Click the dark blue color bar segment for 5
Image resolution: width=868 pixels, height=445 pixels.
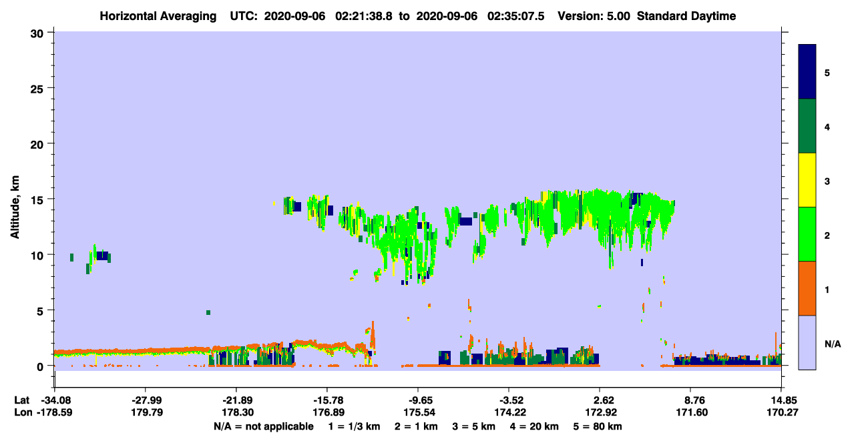coord(807,71)
